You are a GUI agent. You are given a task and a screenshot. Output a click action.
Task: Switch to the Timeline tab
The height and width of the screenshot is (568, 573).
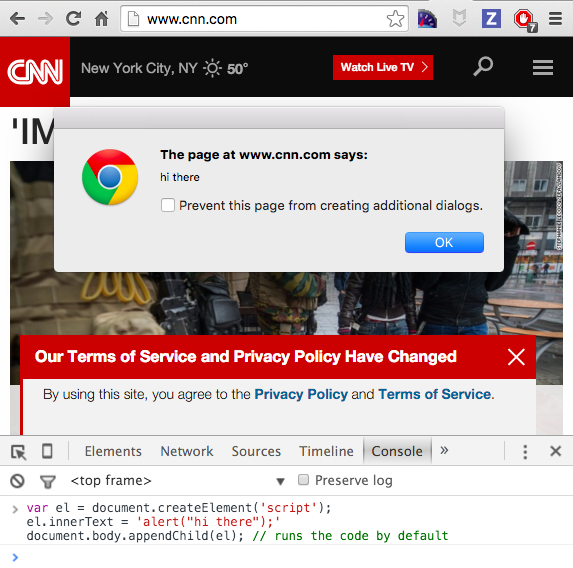pos(326,451)
